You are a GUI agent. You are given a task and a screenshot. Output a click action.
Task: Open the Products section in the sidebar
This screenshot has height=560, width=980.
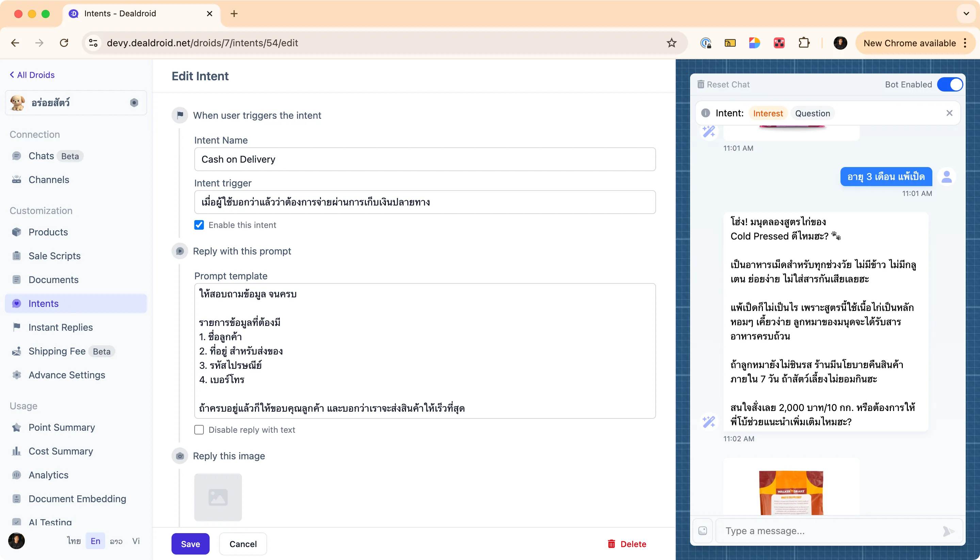(x=48, y=232)
